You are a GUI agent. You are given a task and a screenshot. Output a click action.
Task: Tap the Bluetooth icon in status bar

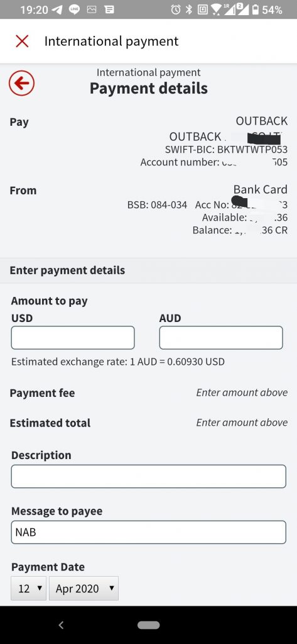pos(189,10)
